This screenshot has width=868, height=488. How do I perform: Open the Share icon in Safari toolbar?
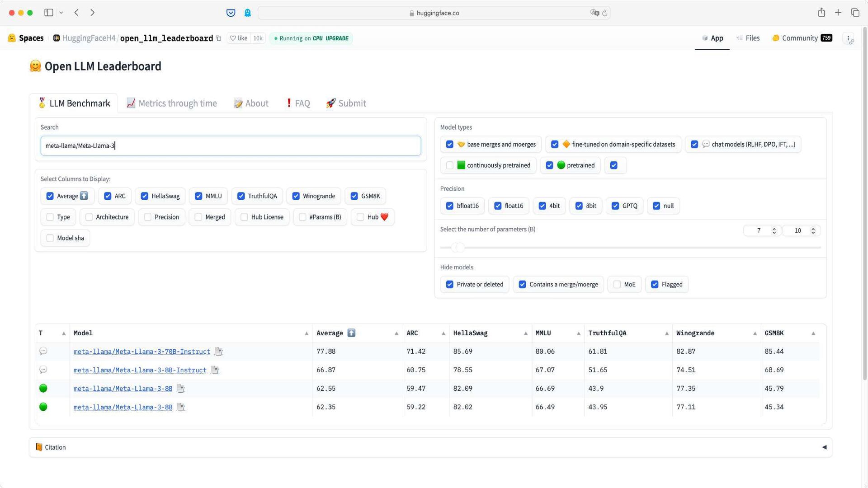coord(821,12)
